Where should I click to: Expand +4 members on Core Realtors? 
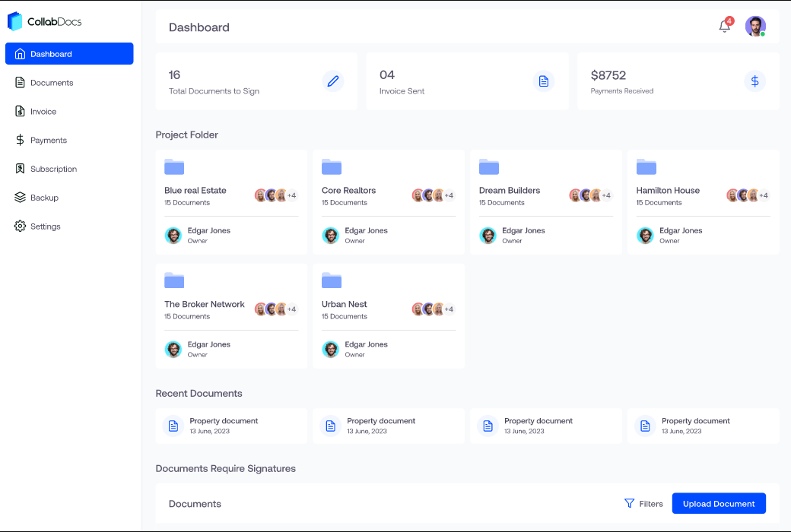pyautogui.click(x=449, y=195)
